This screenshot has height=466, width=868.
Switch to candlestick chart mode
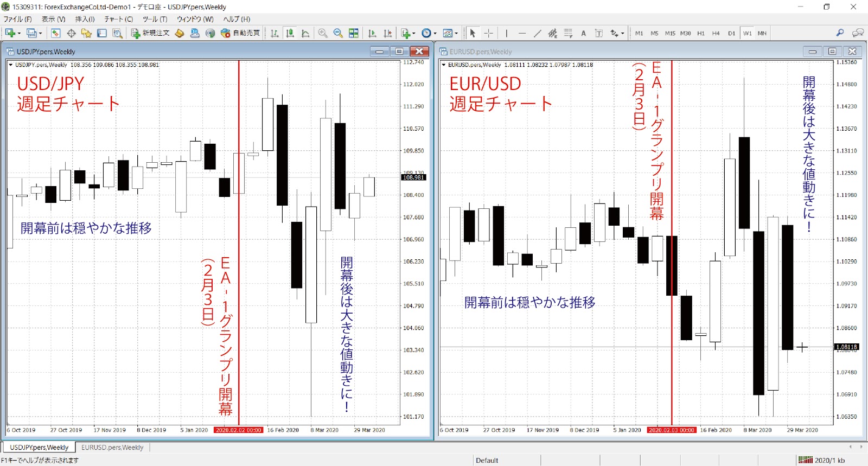pos(290,33)
